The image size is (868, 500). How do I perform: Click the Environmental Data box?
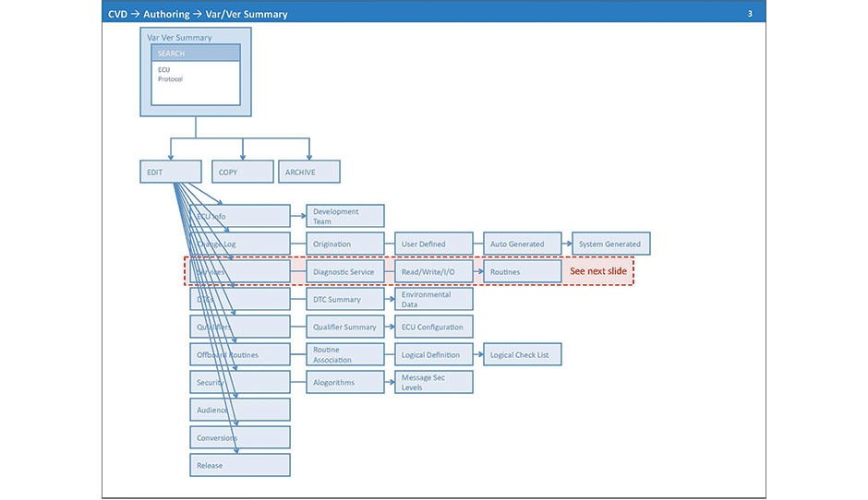pyautogui.click(x=433, y=299)
